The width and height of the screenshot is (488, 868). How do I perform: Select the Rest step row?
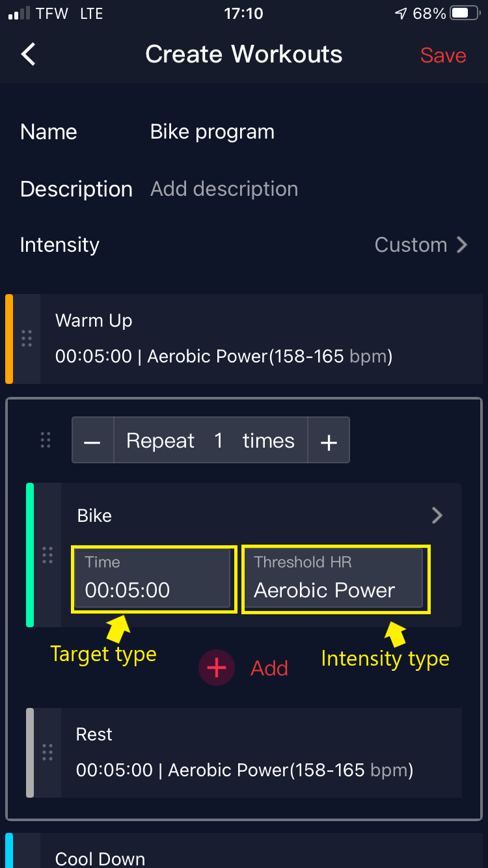pos(260,752)
